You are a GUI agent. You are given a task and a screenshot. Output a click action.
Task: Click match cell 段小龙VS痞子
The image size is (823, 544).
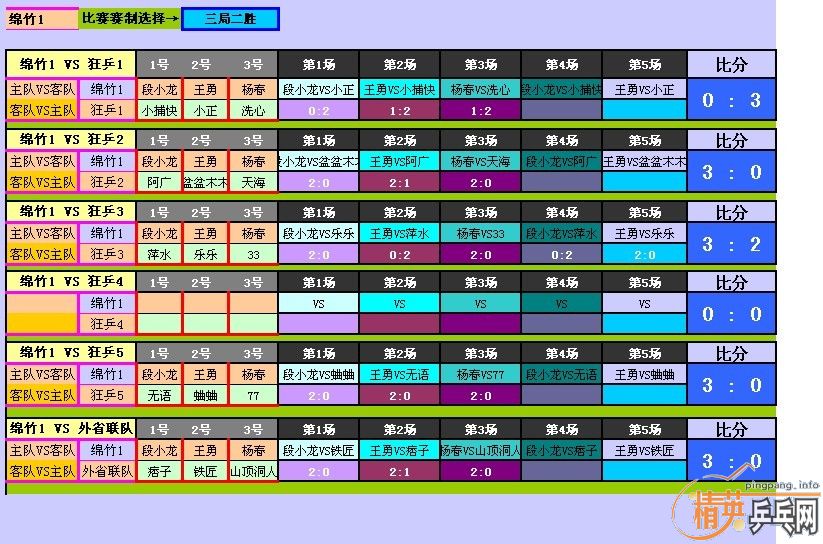click(x=561, y=450)
